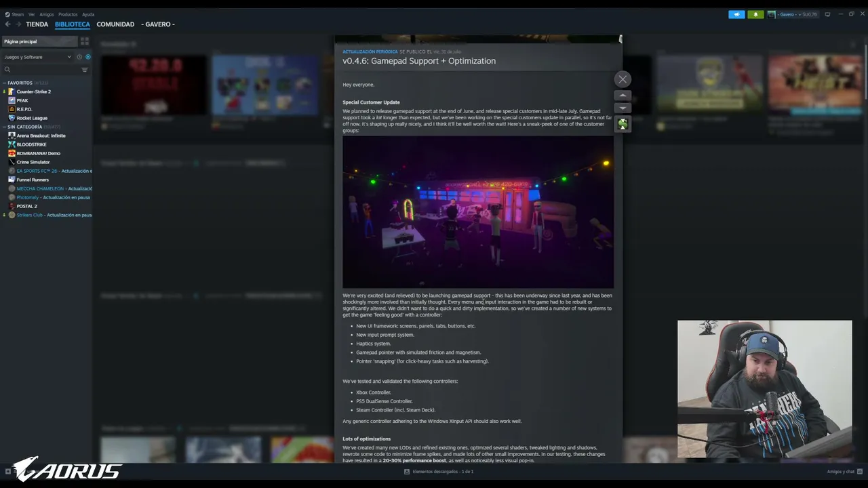Open the Steam announcements megaphone button

point(736,14)
